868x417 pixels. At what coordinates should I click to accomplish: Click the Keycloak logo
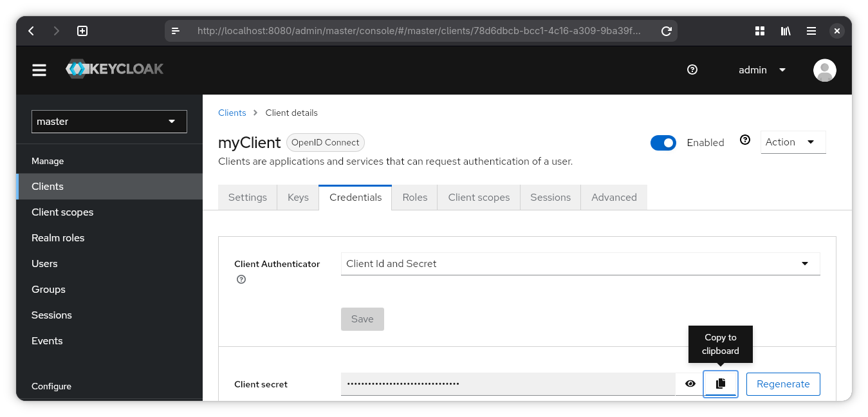pyautogui.click(x=115, y=69)
